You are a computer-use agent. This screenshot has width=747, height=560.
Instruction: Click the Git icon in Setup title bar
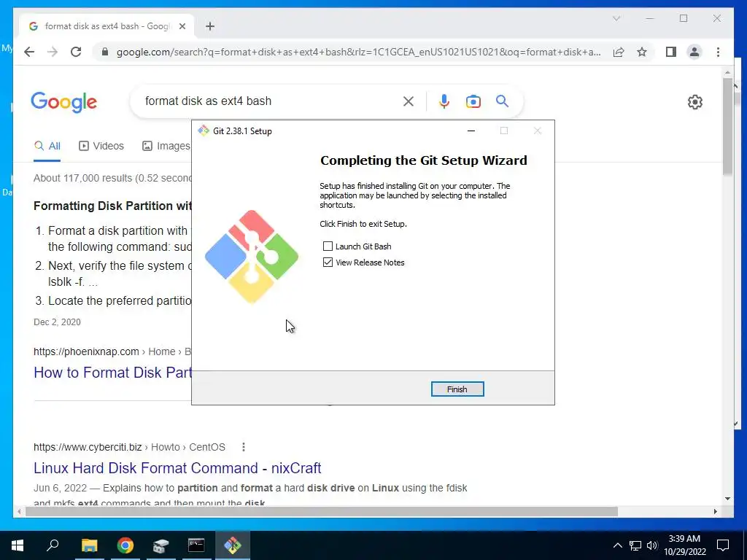(x=204, y=131)
